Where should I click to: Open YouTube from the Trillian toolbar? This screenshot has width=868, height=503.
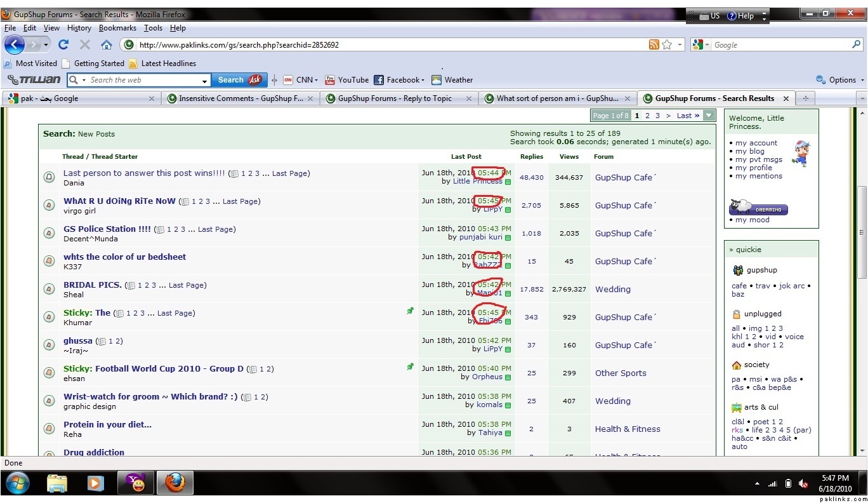346,80
